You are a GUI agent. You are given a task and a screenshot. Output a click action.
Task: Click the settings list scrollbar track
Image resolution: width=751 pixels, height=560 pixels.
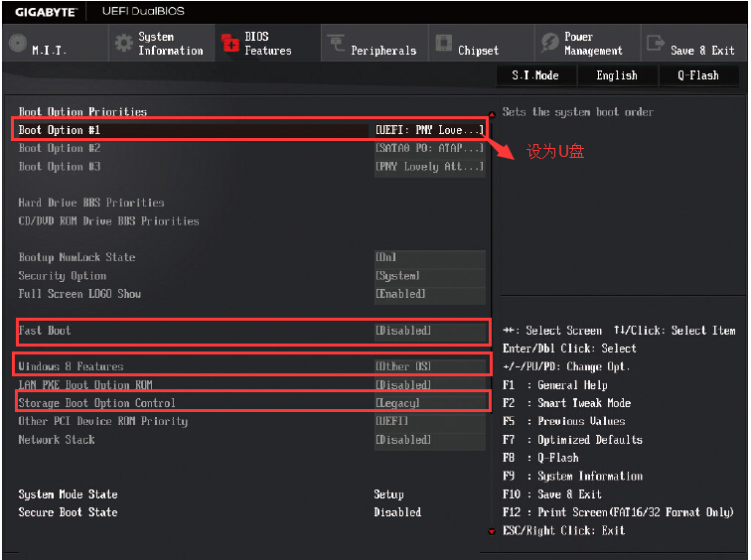(492, 322)
